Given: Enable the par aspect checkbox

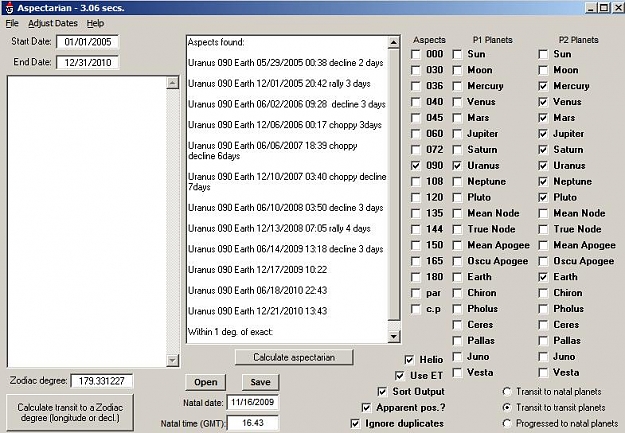Looking at the screenshot, I should point(415,293).
